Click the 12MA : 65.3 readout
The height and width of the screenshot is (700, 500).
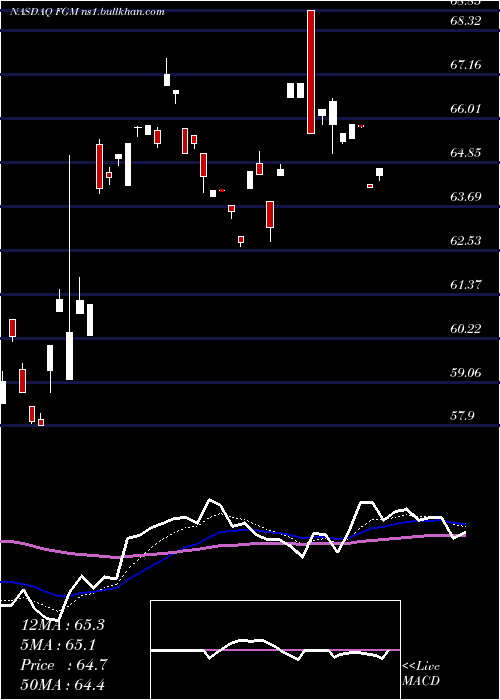coord(62,625)
